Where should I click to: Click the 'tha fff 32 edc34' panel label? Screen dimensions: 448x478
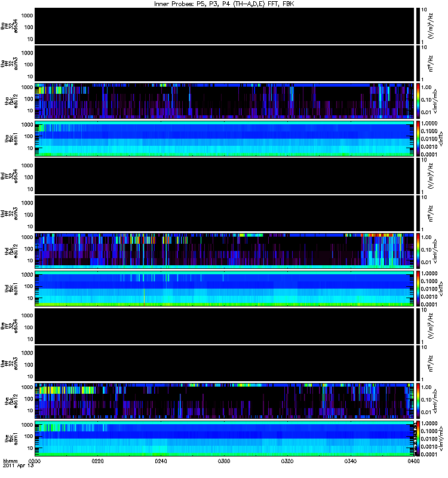tap(10, 26)
